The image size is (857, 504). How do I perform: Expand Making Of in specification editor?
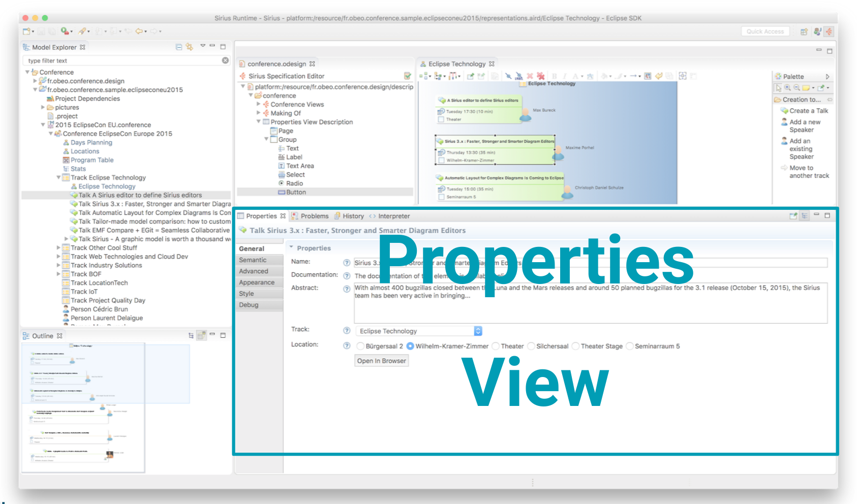(x=258, y=113)
